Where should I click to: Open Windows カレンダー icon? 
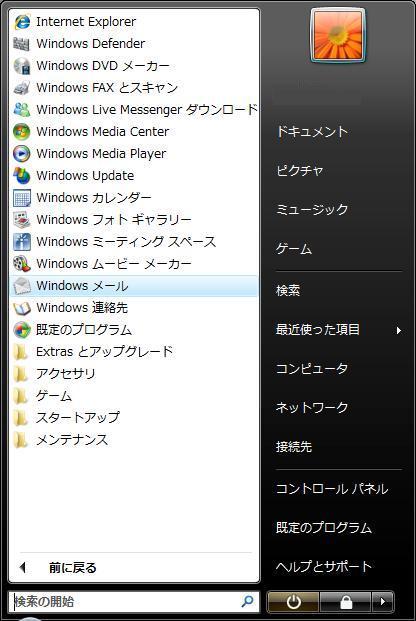[x=22, y=198]
